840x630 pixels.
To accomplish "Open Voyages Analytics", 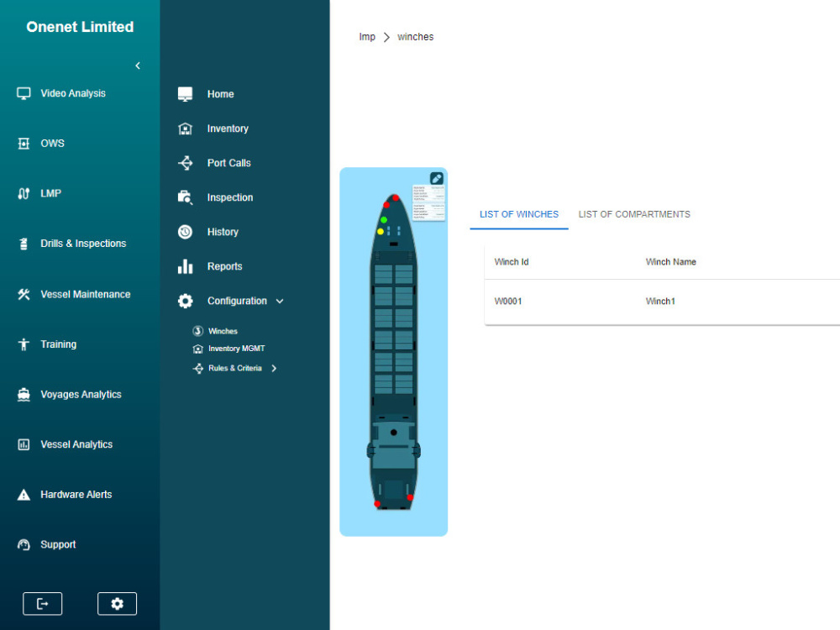I will click(81, 395).
